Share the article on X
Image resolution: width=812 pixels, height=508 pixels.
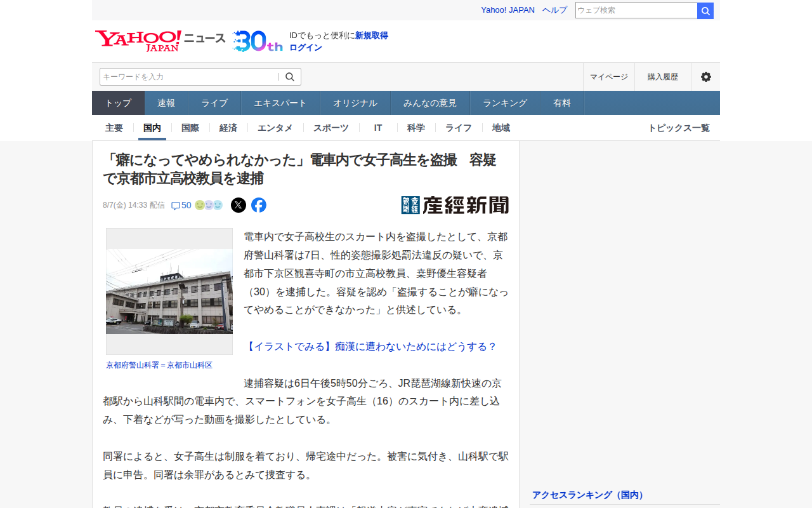pos(239,205)
